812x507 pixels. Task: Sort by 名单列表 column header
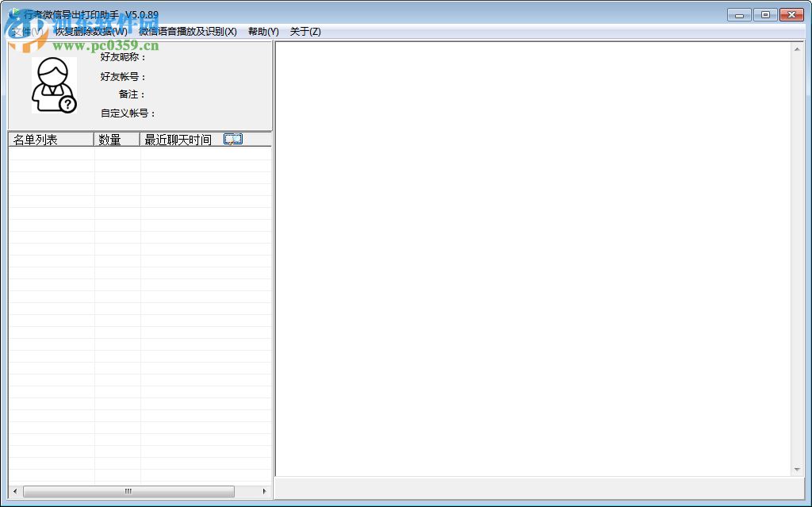coord(51,140)
